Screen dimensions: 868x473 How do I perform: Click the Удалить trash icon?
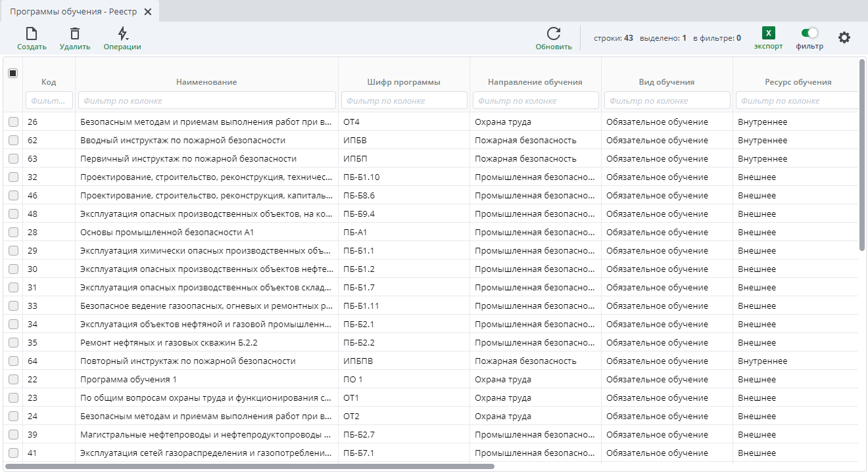click(75, 34)
